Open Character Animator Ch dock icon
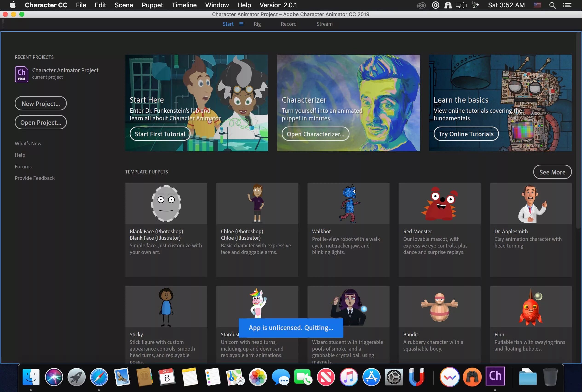This screenshot has height=392, width=582. click(495, 376)
